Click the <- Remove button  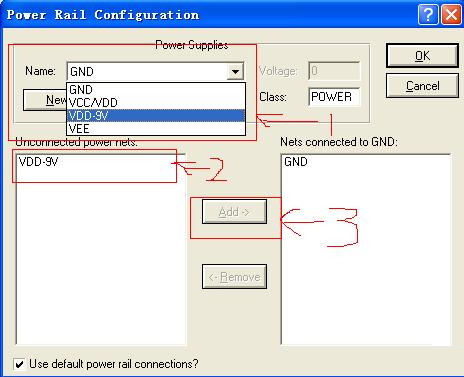234,277
